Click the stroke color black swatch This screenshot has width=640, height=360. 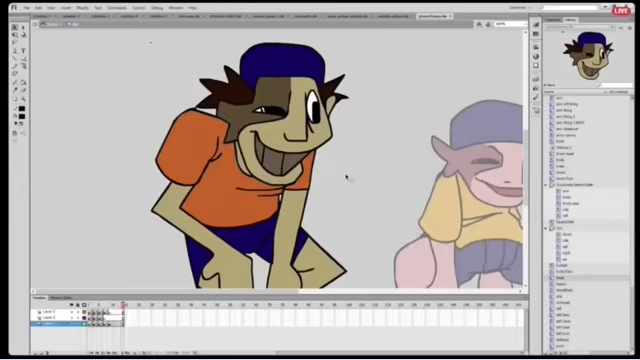22,109
